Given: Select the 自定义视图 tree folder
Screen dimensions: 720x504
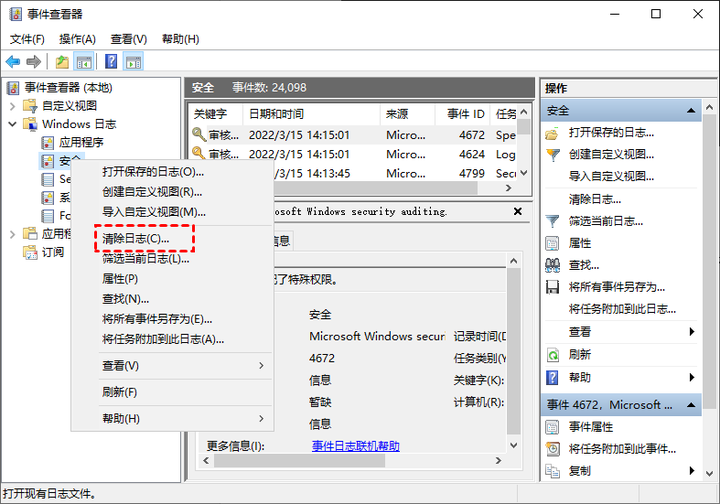Looking at the screenshot, I should coord(69,106).
